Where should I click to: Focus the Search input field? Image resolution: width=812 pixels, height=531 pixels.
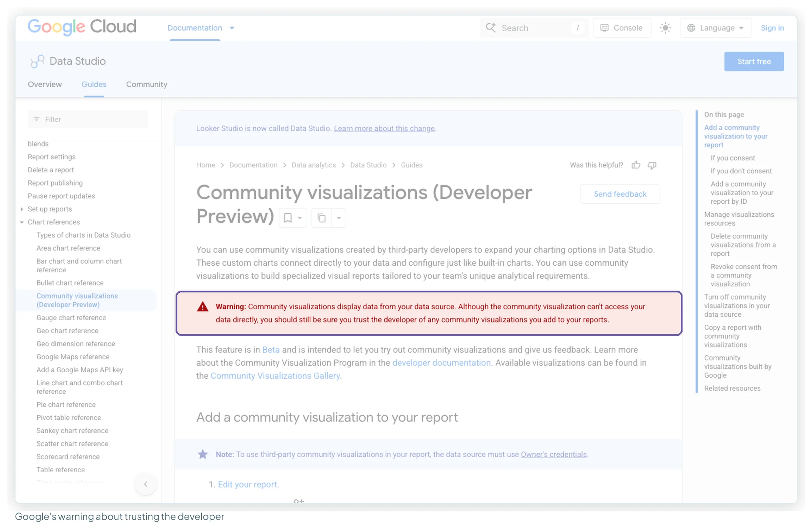(534, 28)
